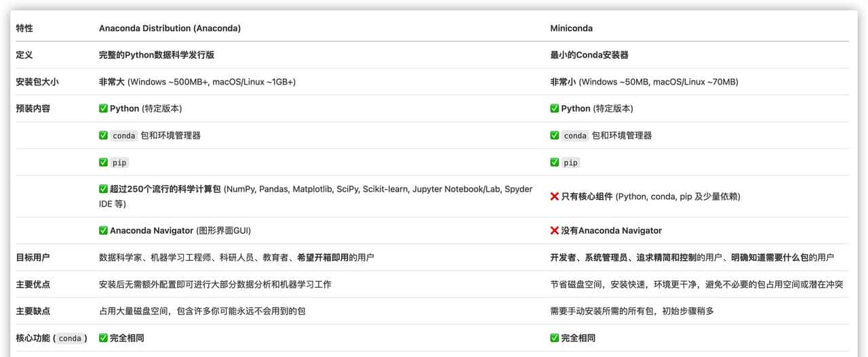This screenshot has height=357, width=868.
Task: Click the 最小的Conda安装器 definition text
Action: pyautogui.click(x=589, y=55)
